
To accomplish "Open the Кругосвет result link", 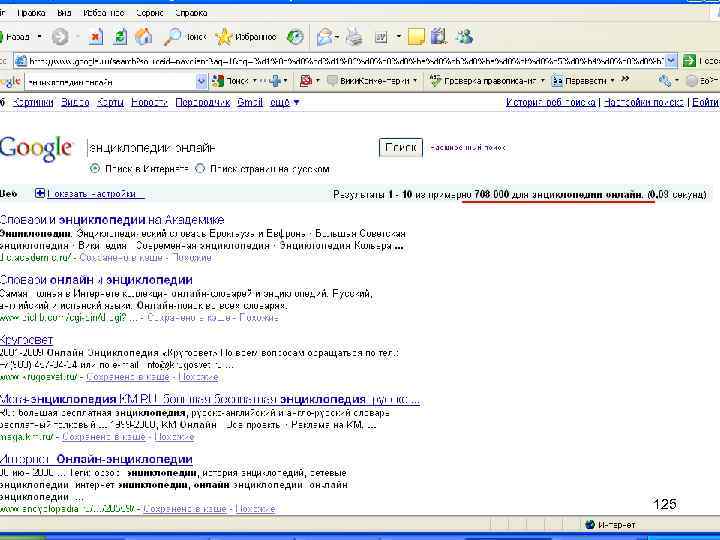I will click(26, 340).
